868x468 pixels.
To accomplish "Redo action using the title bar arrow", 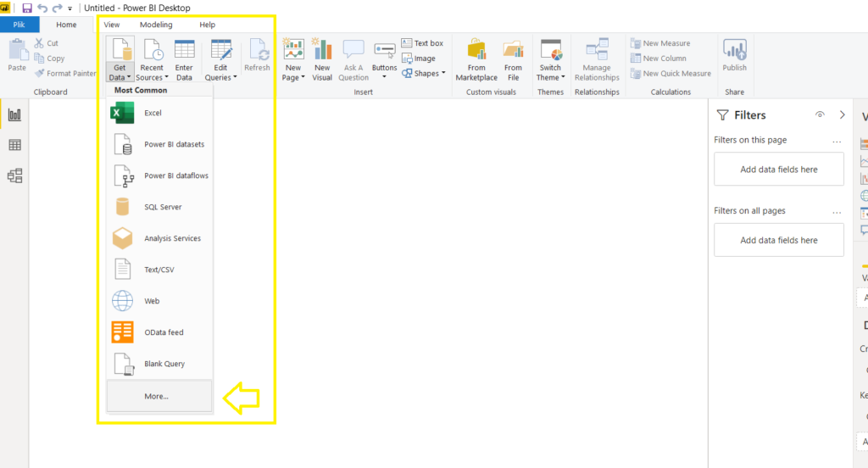I will (57, 8).
